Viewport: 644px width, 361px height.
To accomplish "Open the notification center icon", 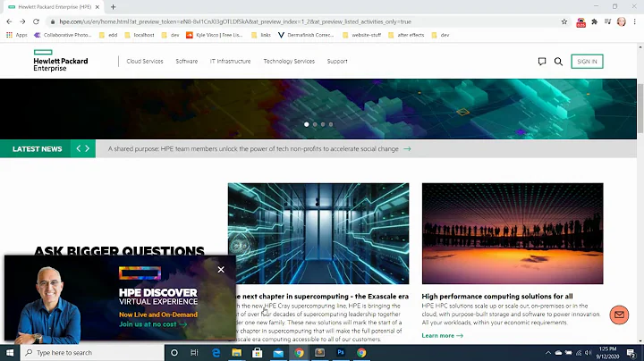I will click(x=631, y=353).
